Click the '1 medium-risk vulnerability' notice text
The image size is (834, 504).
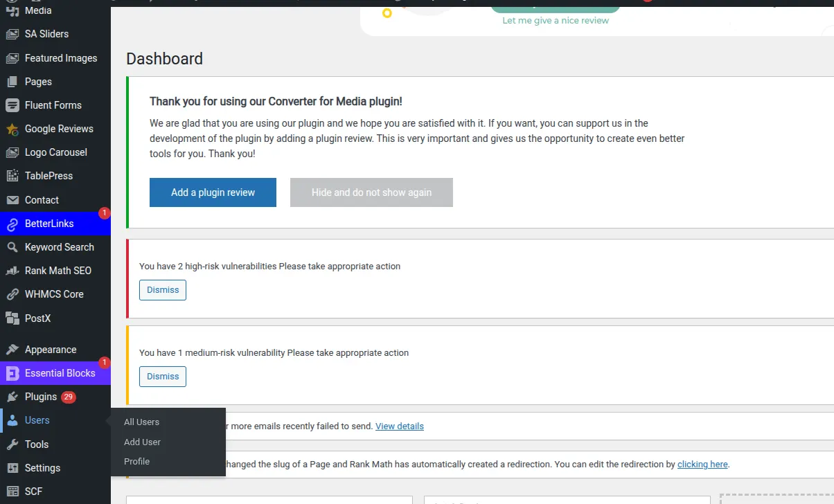click(274, 352)
